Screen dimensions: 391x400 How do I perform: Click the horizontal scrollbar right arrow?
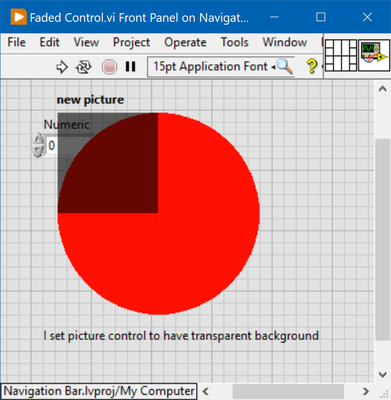coord(366,391)
